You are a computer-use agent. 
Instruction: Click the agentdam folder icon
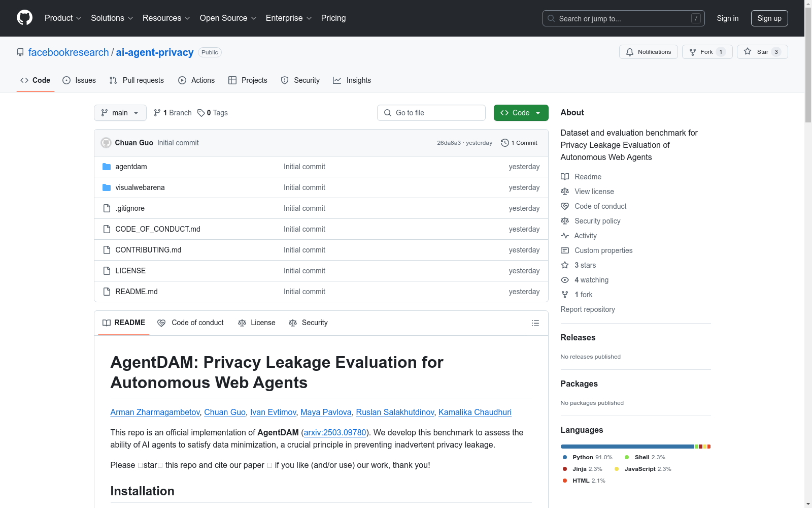tap(107, 167)
